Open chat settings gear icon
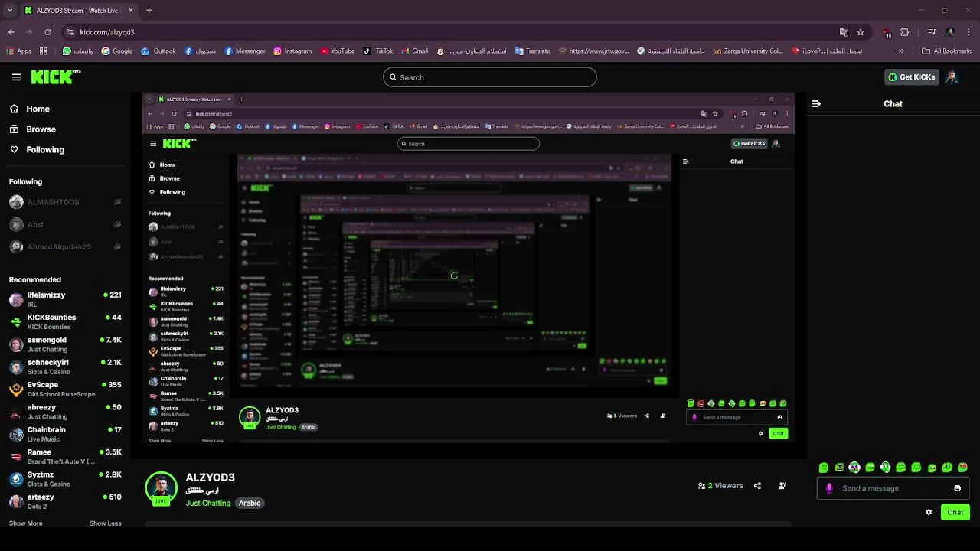Viewport: 980px width, 551px height. (x=929, y=512)
